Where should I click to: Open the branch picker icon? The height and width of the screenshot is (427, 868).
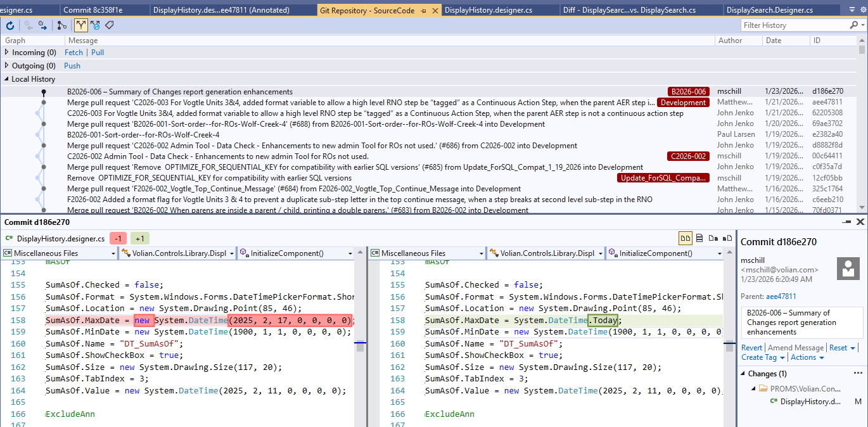tap(61, 25)
